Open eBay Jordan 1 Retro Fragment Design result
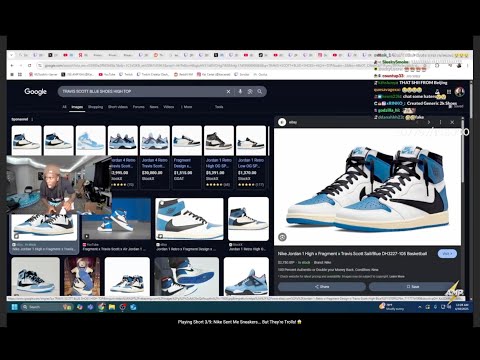This screenshot has height=360, width=480. [189, 219]
